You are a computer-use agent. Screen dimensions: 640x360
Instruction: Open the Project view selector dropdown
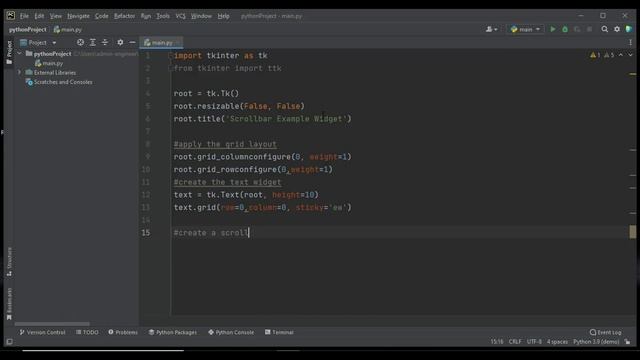coord(38,42)
